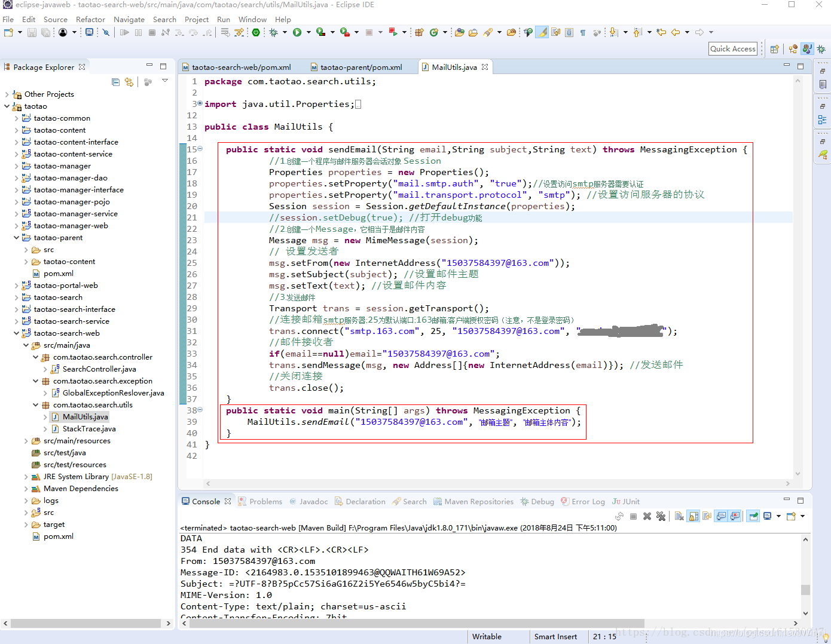Viewport: 831px width, 644px height.
Task: Click Remove All Terminated Launches icon
Action: pos(661,516)
